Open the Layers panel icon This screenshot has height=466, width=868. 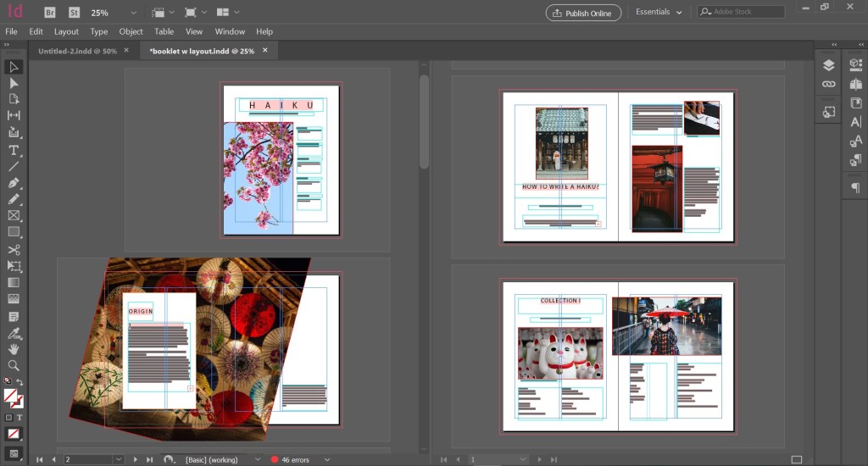829,65
